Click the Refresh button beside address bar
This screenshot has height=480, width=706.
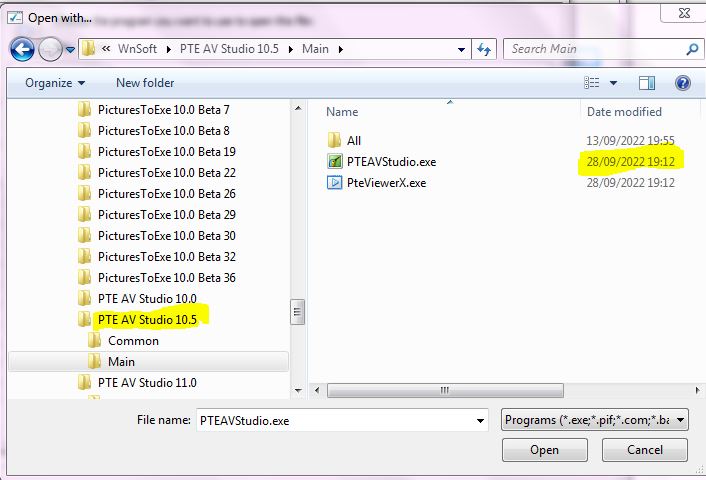484,49
